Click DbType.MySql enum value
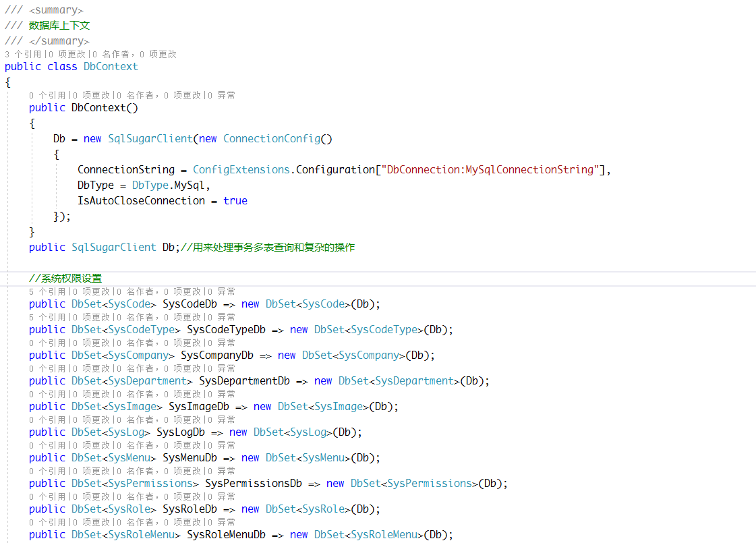756x545 pixels. 169,185
